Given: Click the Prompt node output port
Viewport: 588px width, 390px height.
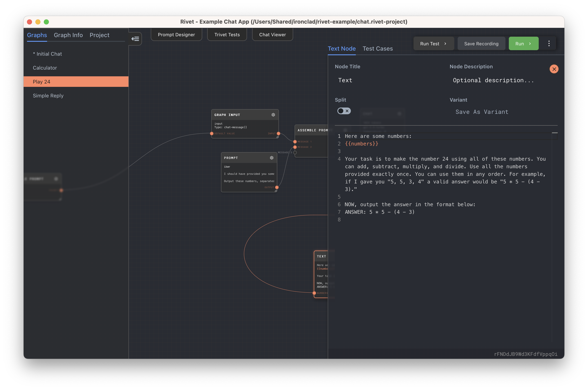Looking at the screenshot, I should pyautogui.click(x=277, y=187).
